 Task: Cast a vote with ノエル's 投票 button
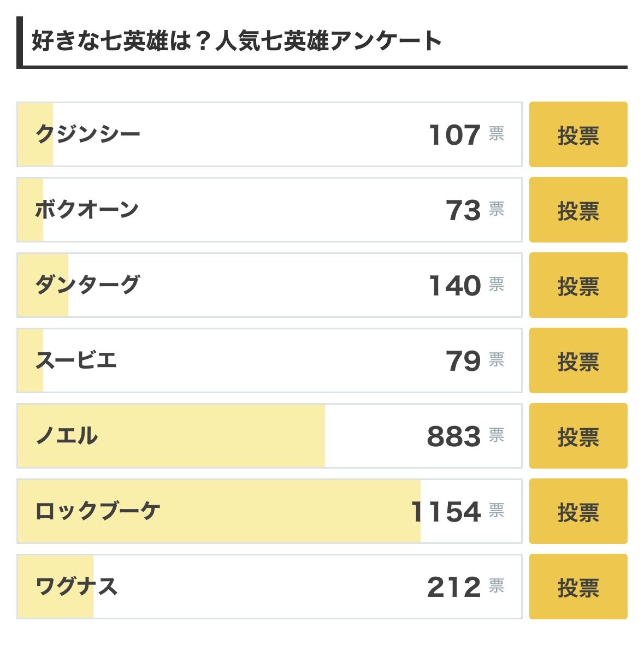point(578,436)
